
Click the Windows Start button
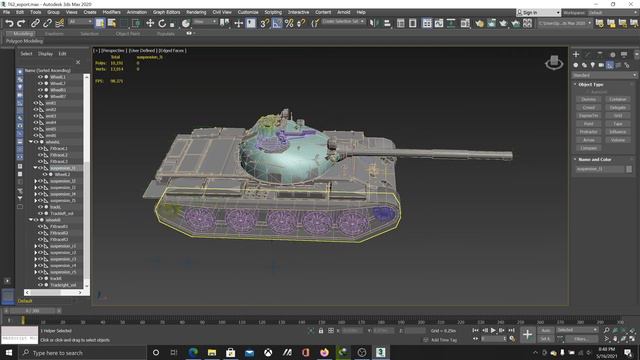(9, 352)
